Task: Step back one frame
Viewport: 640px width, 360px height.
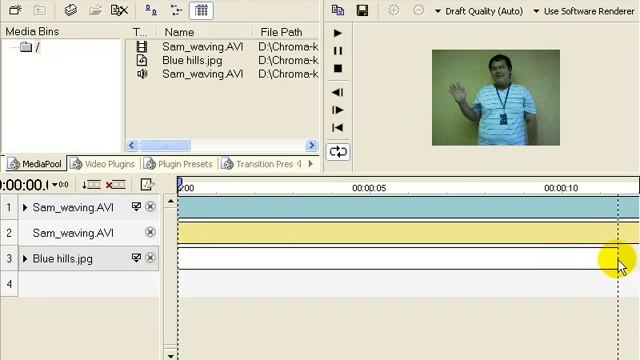Action: click(338, 92)
